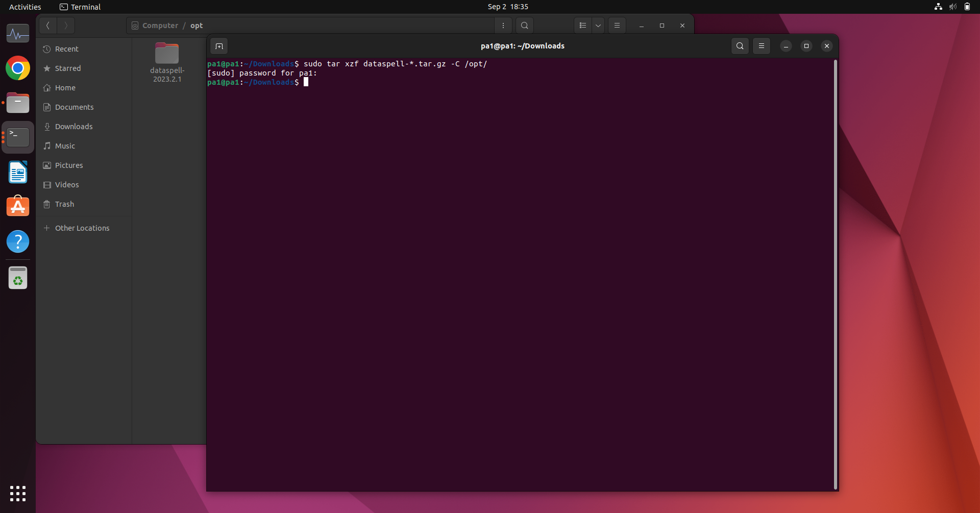Open LibreOffice Writer from the dock
This screenshot has width=980, height=513.
18,172
